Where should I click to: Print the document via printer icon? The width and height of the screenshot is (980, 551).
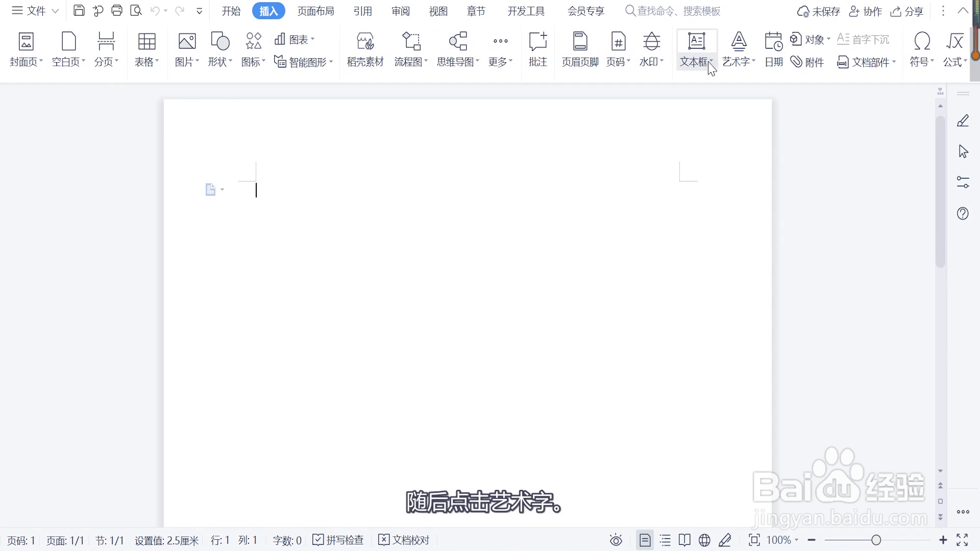117,11
